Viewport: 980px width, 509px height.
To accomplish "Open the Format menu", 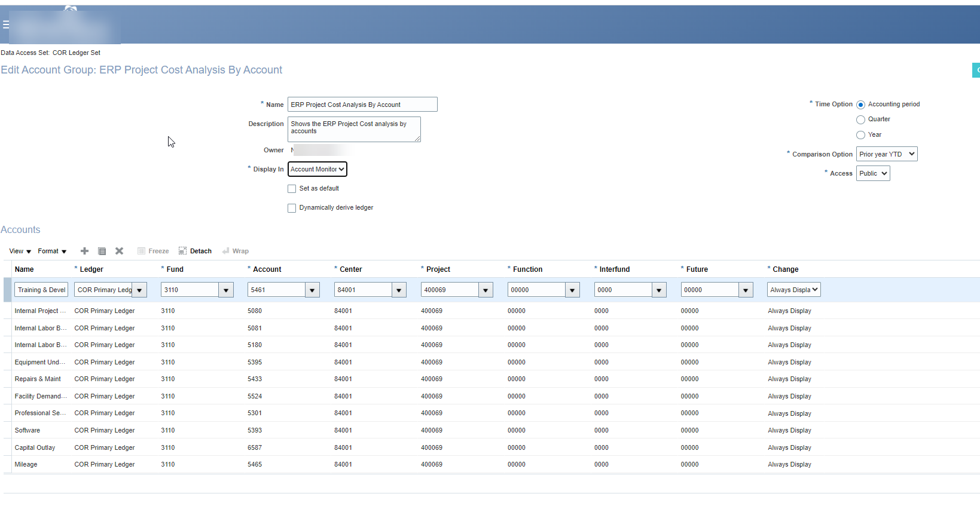I will coord(52,251).
